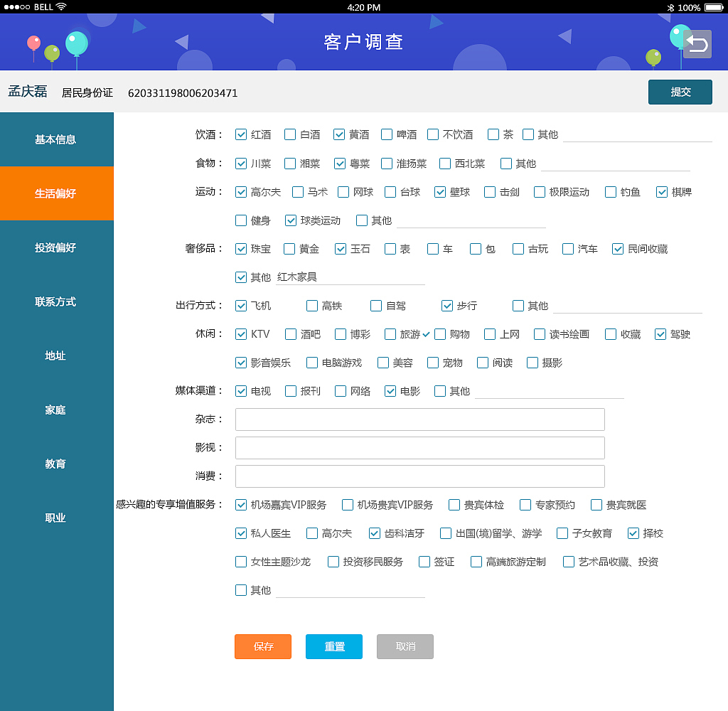This screenshot has height=711, width=728.
Task: Enable the 马术 checkbox under 运动
Action: click(x=297, y=191)
